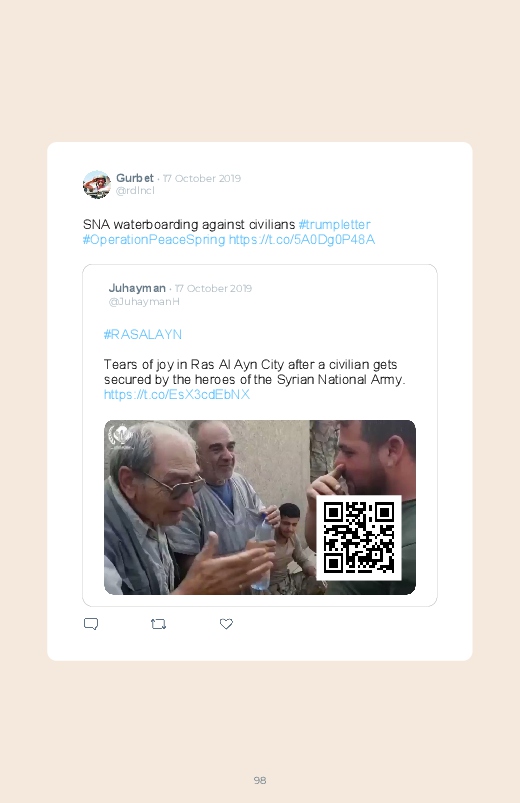The width and height of the screenshot is (520, 803).
Task: Open the #RASALAYN hashtag
Action: point(143,334)
